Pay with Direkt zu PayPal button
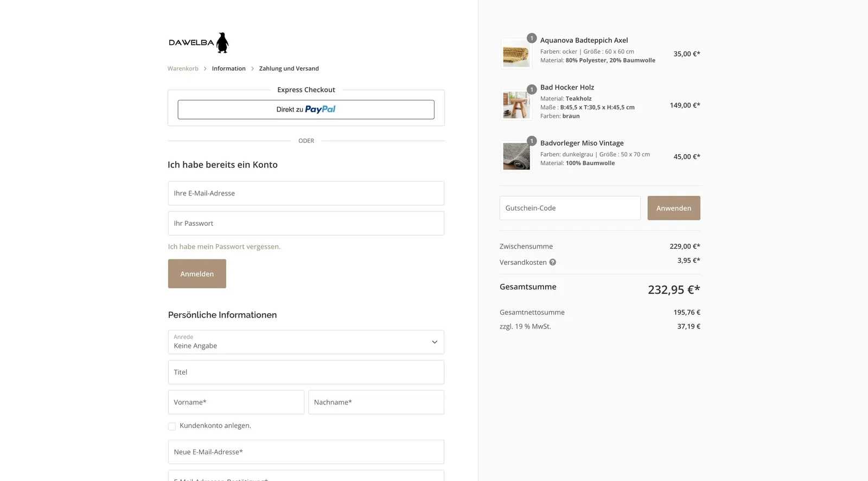This screenshot has width=868, height=481. [x=306, y=109]
